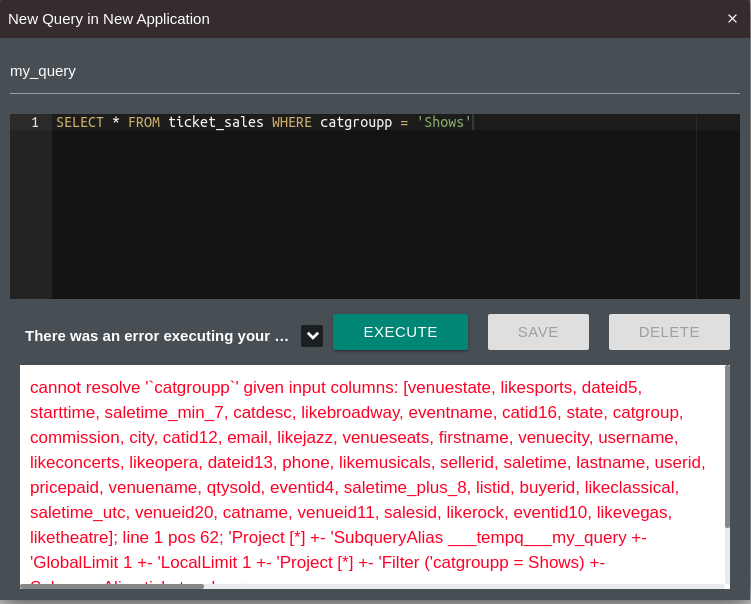Click the horizontal scrollbar in error panel

(112, 586)
